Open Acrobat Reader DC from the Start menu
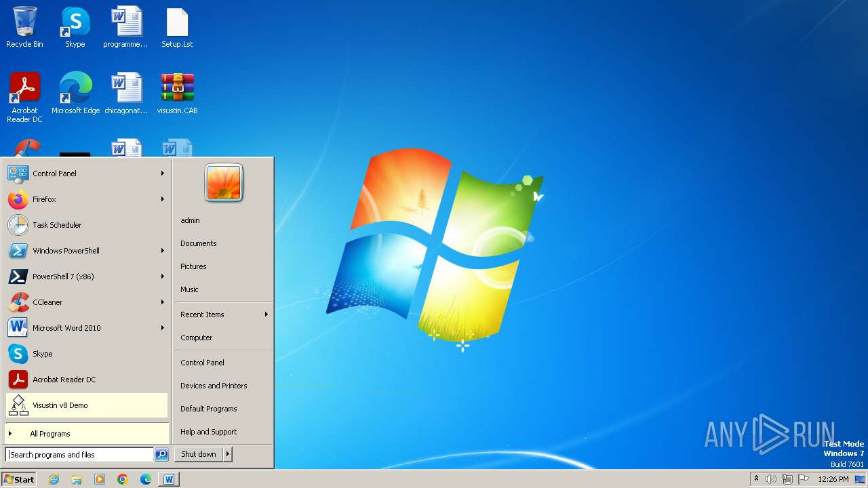The height and width of the screenshot is (488, 868). (87, 380)
